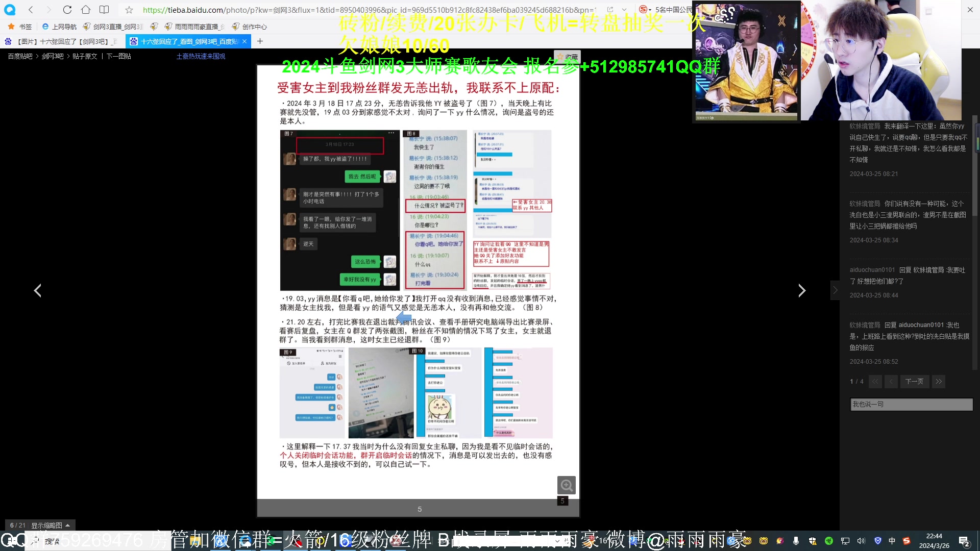
Task: Show the next image with right arrow
Action: tap(802, 291)
